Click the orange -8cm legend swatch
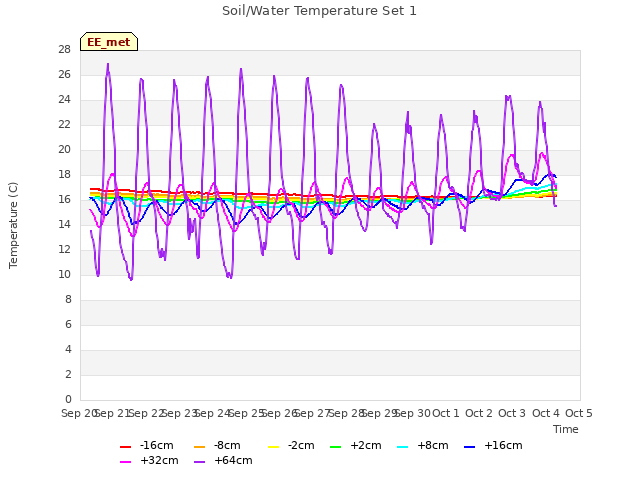This screenshot has width=640, height=480. point(199,447)
